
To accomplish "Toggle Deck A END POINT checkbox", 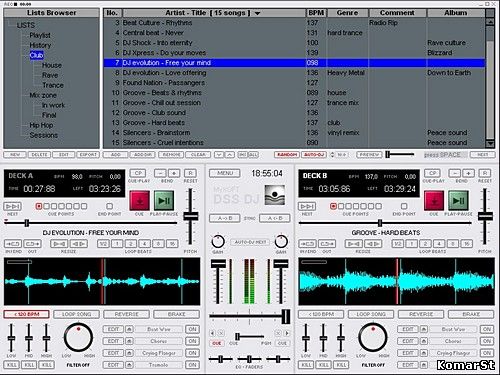I will (109, 206).
